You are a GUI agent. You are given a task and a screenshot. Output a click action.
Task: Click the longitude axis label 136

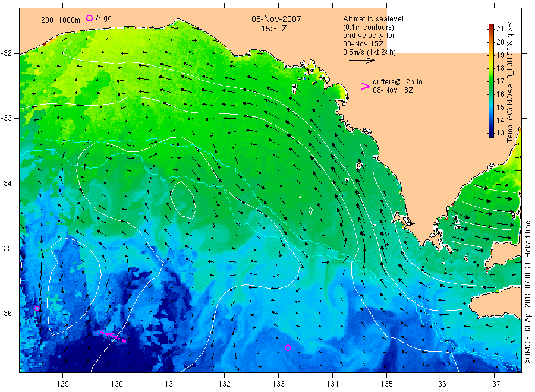pos(440,384)
